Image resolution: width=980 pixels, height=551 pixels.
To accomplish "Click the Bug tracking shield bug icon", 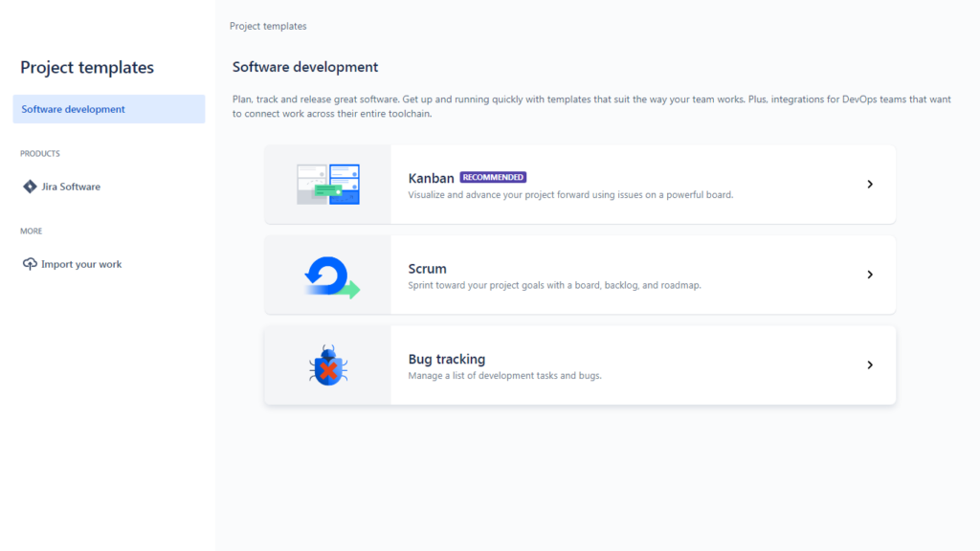I will (x=328, y=364).
